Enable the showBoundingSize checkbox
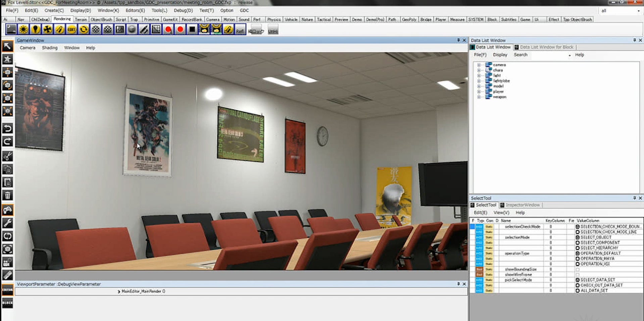The width and height of the screenshot is (644, 321). click(578, 269)
